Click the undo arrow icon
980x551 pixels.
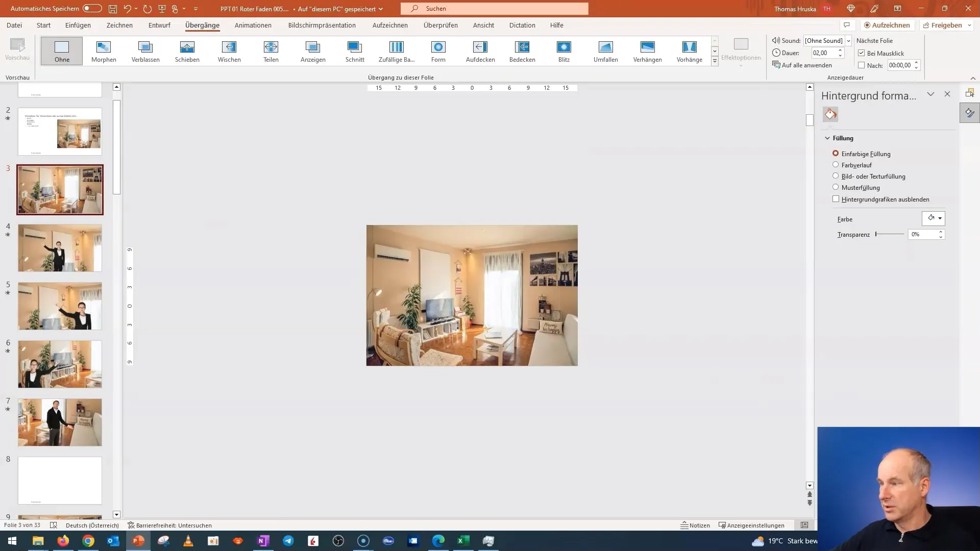(127, 9)
